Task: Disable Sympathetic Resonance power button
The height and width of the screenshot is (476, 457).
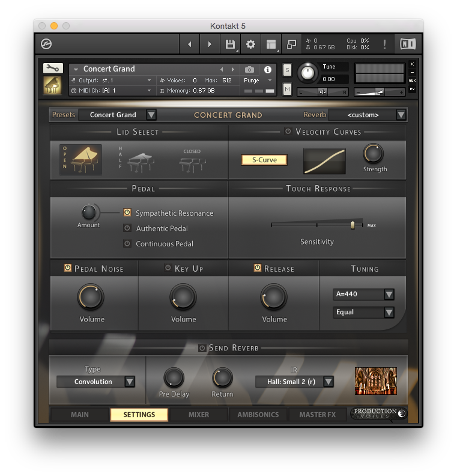Action: click(x=127, y=213)
